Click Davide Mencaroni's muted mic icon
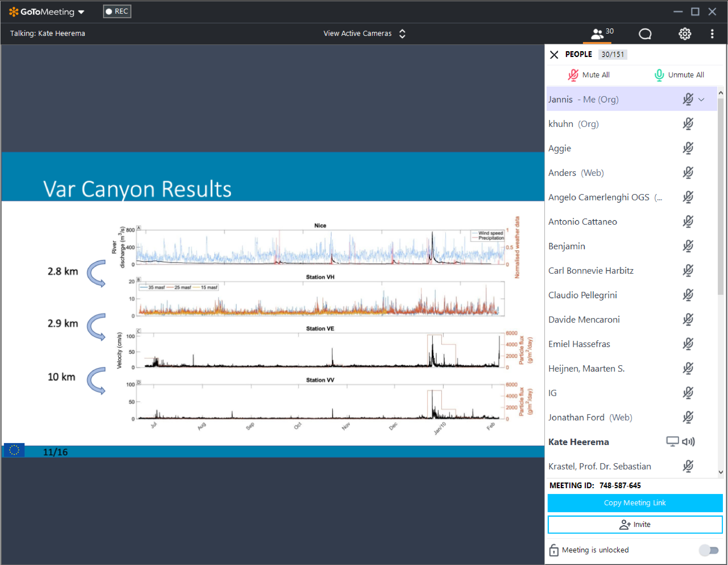728x565 pixels. (688, 319)
